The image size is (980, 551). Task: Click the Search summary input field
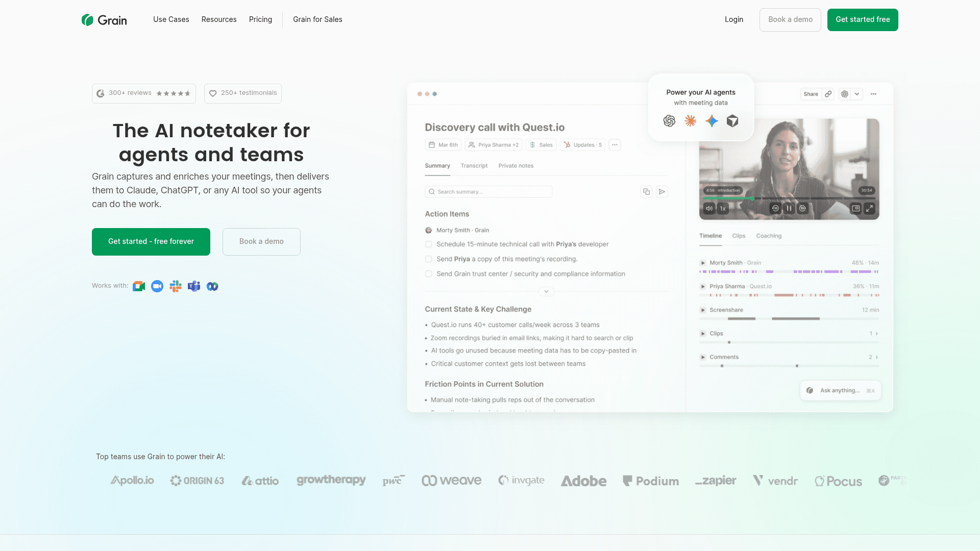(x=488, y=192)
